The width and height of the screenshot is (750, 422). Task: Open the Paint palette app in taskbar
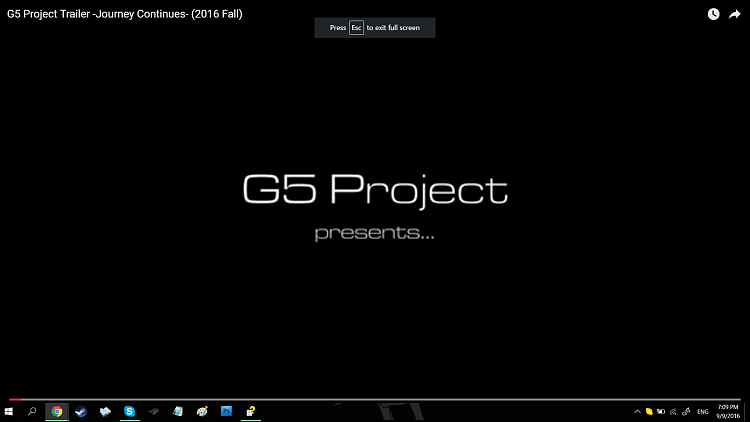pyautogui.click(x=202, y=411)
